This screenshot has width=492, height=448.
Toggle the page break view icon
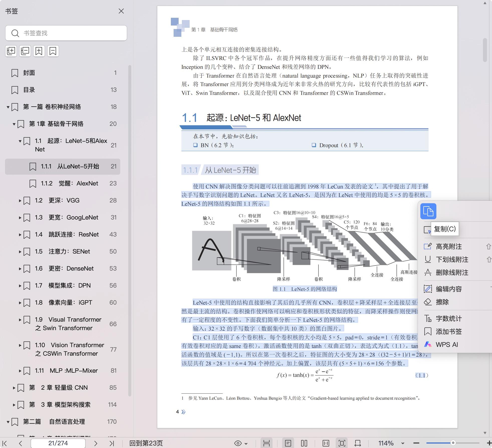click(267, 443)
